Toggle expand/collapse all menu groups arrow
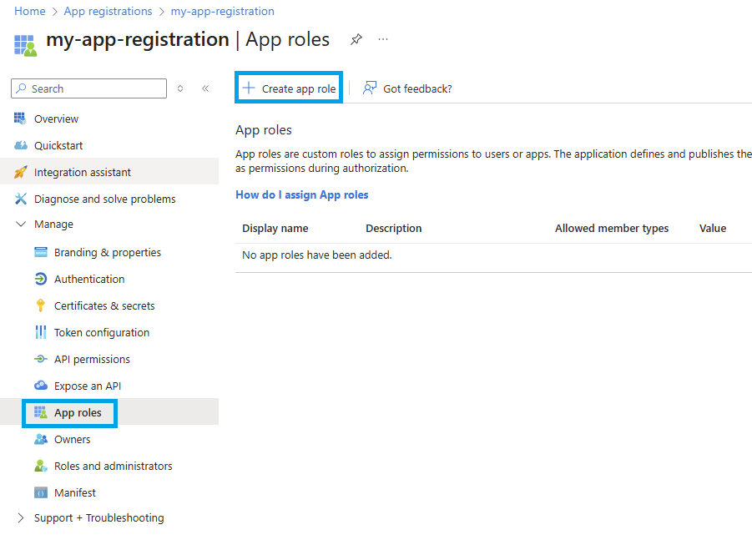Viewport: 752px width, 560px height. [x=180, y=88]
